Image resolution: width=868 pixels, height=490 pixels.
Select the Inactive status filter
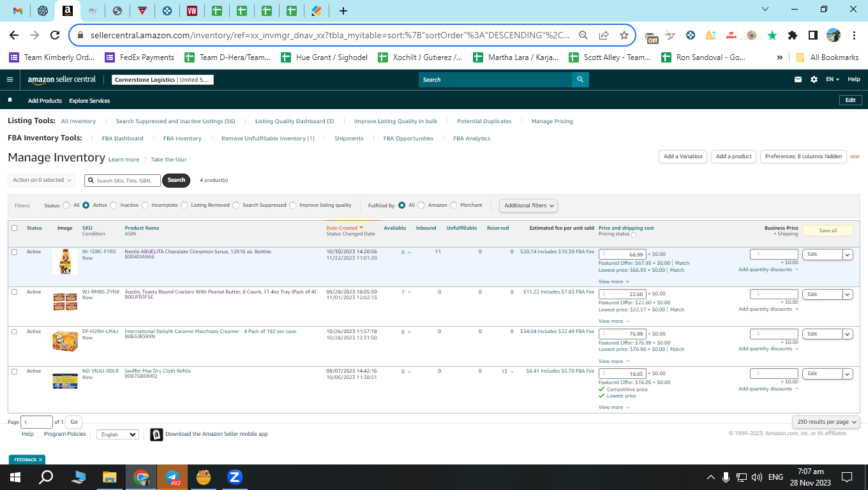(x=114, y=205)
